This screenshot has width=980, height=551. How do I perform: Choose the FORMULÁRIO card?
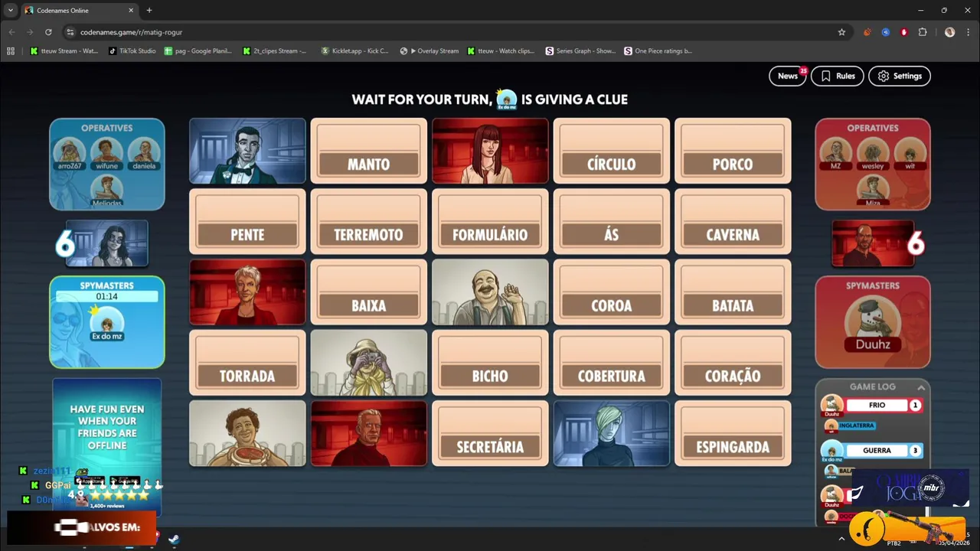click(490, 221)
